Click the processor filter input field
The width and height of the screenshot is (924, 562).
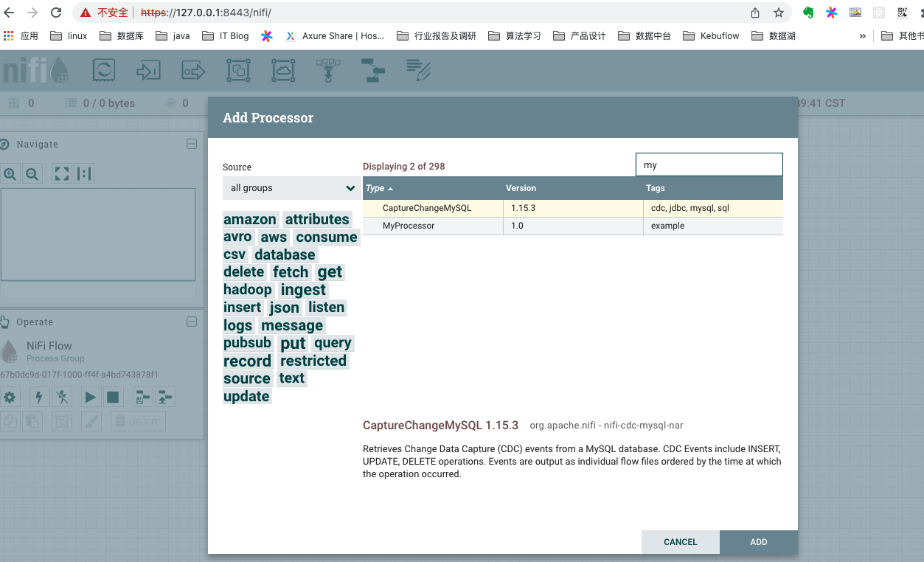(709, 165)
